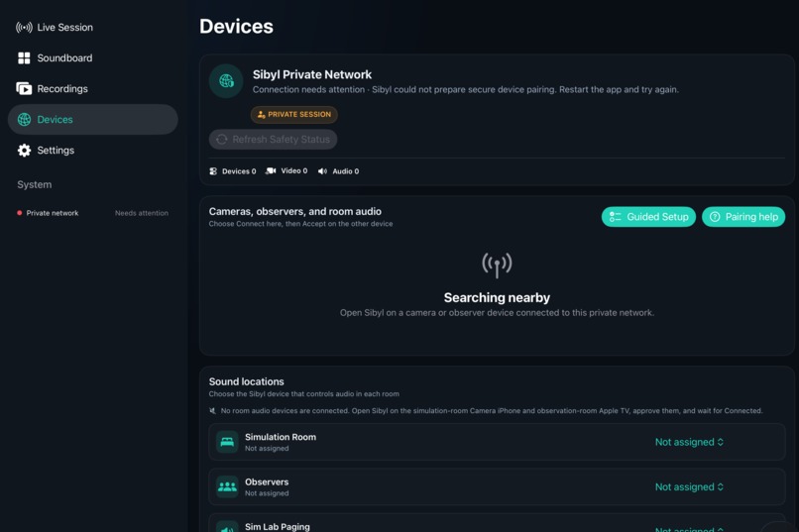Select the Devices sidebar item
The width and height of the screenshot is (799, 532).
(93, 120)
